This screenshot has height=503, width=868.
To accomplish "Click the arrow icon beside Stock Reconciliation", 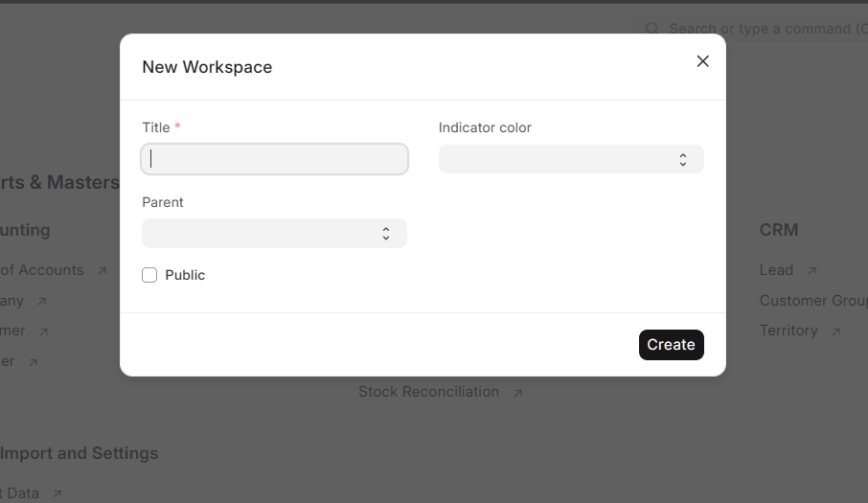I will [517, 393].
